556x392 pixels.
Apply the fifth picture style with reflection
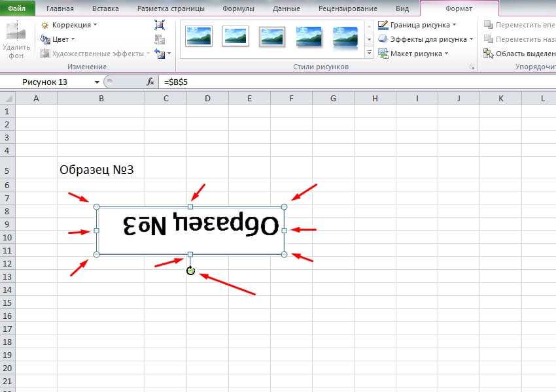346,37
